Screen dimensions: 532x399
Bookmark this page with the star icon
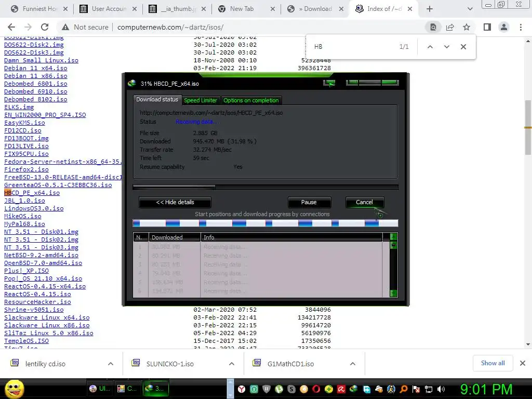click(x=467, y=27)
